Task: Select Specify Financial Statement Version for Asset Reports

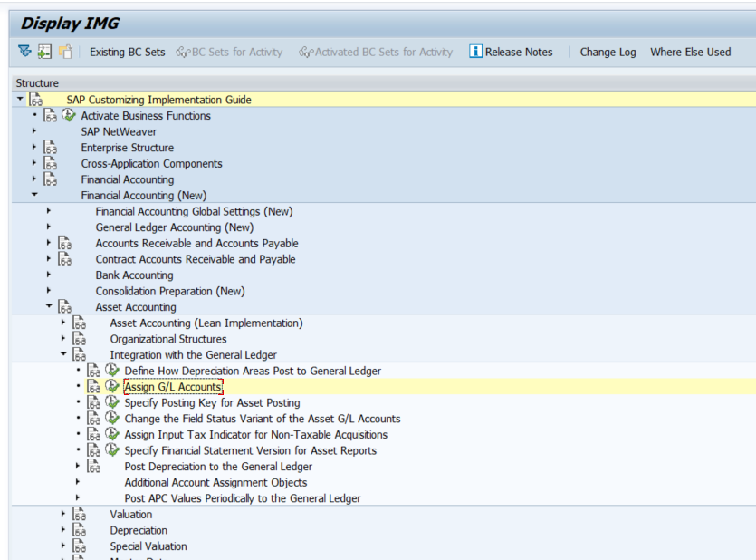Action: tap(250, 450)
